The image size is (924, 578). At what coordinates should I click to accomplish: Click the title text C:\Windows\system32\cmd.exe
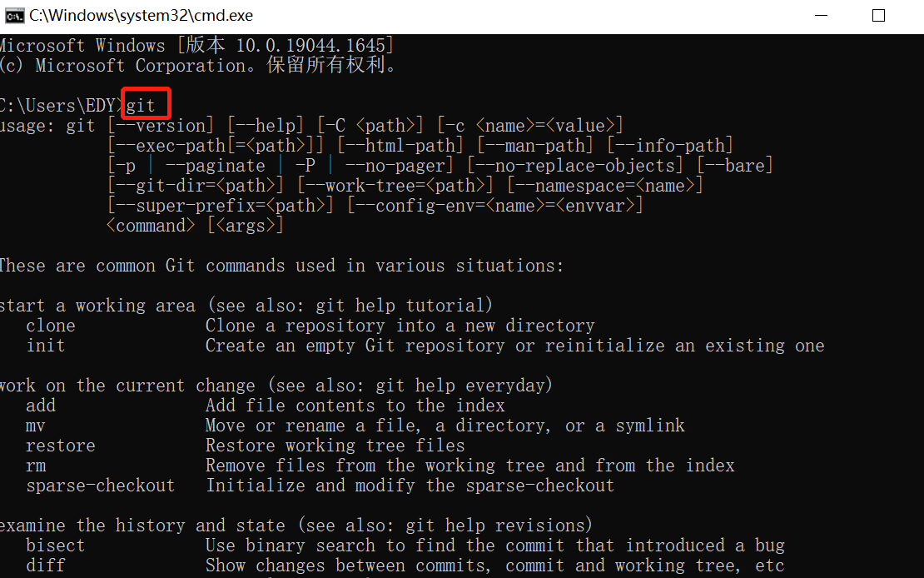click(x=141, y=16)
